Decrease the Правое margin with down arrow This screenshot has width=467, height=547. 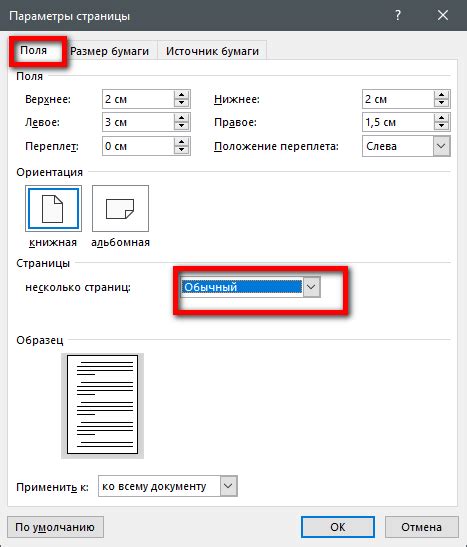click(442, 126)
